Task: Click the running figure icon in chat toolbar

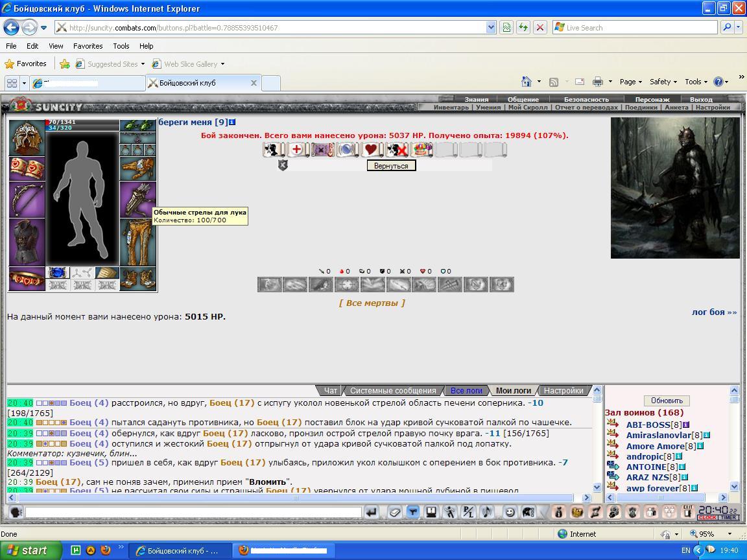Action: click(450, 513)
